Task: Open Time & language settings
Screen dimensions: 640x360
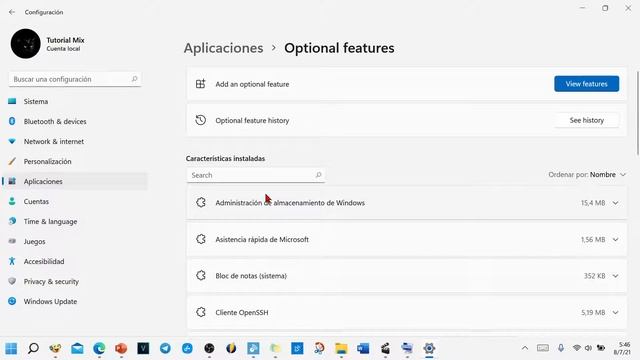Action: tap(75, 221)
